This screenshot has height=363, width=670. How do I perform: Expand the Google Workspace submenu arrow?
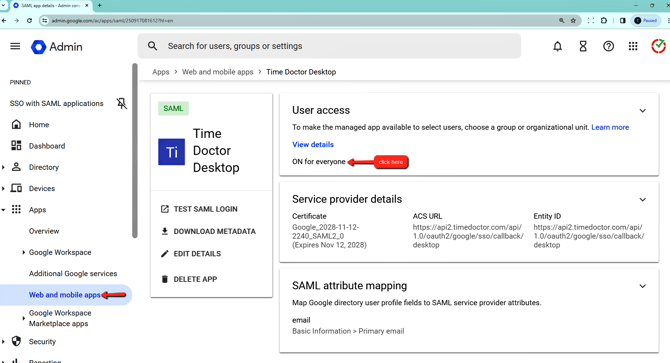click(x=24, y=252)
